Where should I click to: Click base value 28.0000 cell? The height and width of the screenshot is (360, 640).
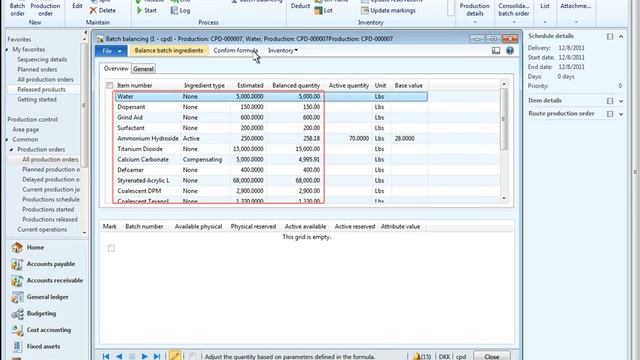click(x=410, y=139)
